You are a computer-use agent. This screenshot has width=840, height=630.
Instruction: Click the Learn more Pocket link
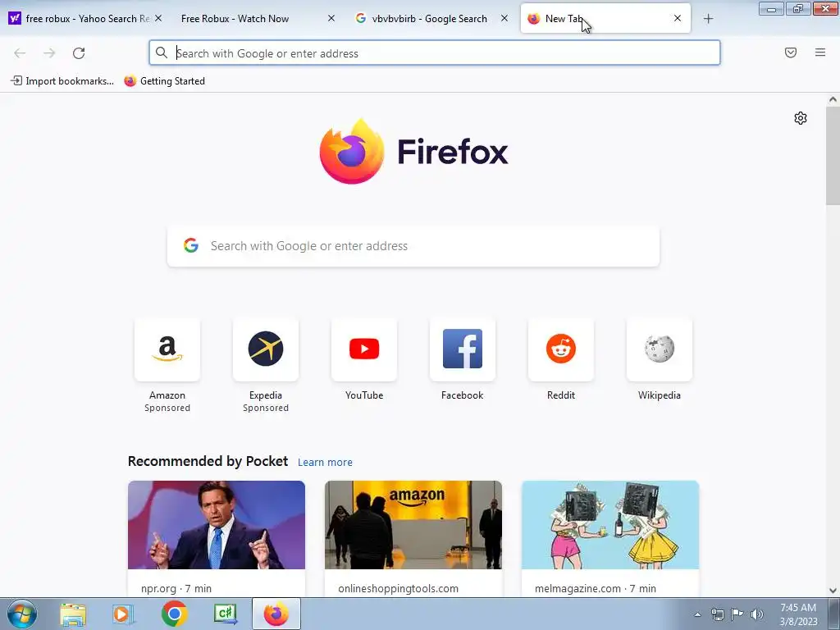(325, 463)
